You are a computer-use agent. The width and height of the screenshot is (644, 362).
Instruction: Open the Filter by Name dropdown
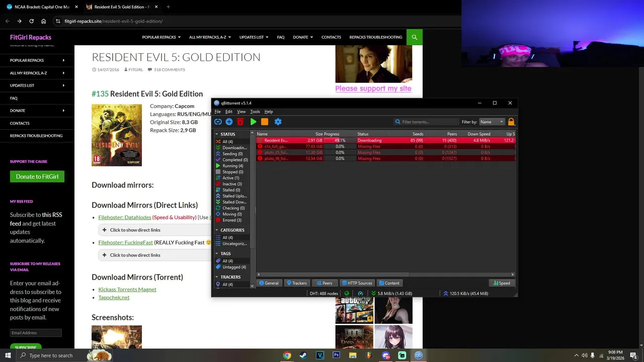tap(492, 122)
